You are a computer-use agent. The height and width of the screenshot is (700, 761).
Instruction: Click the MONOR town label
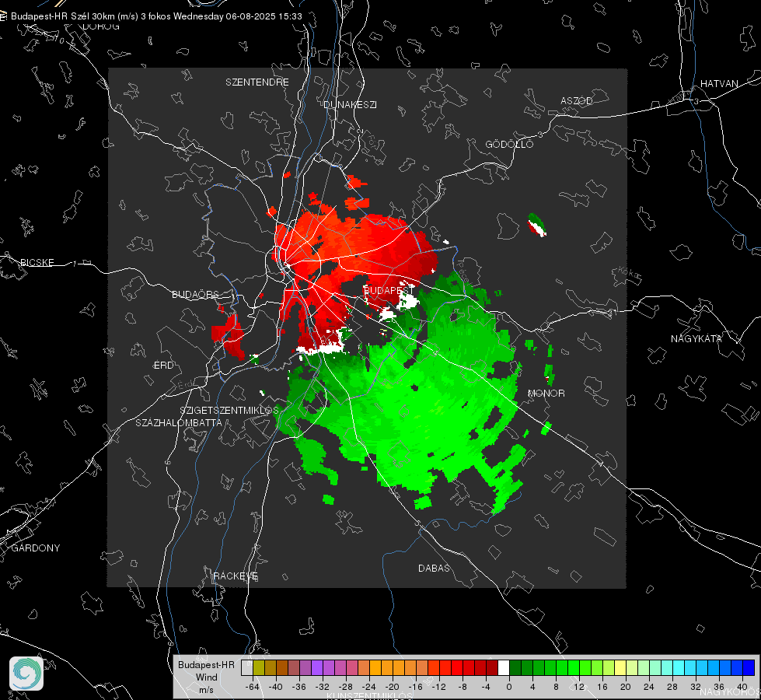pyautogui.click(x=546, y=394)
